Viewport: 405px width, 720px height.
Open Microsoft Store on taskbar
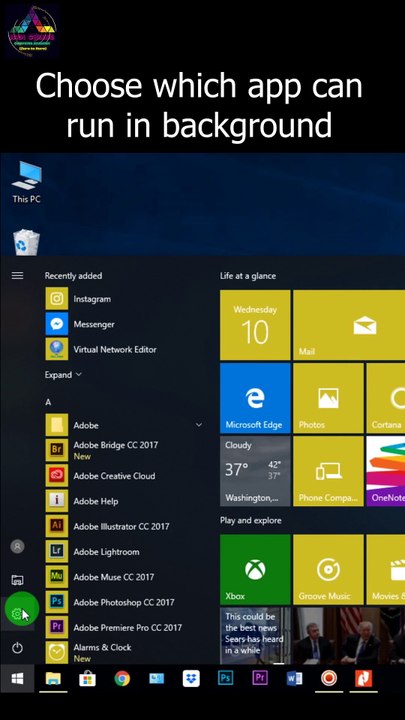pyautogui.click(x=87, y=679)
